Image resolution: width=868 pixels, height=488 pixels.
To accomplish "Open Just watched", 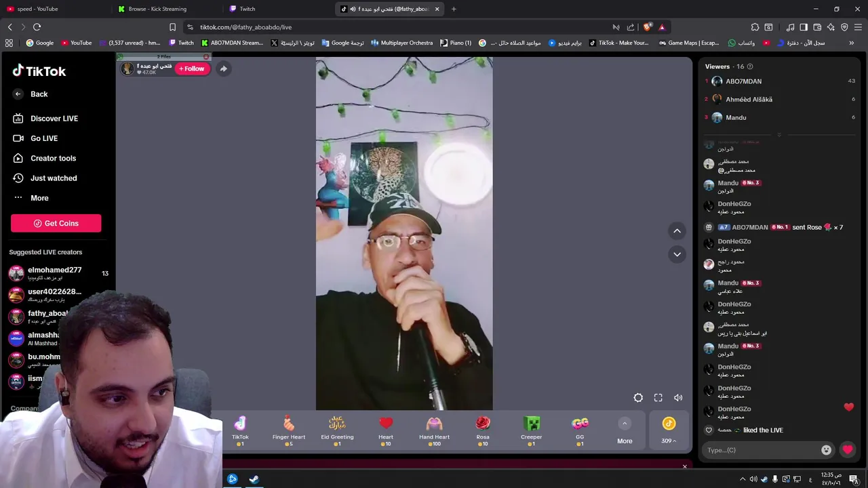I will (x=45, y=178).
